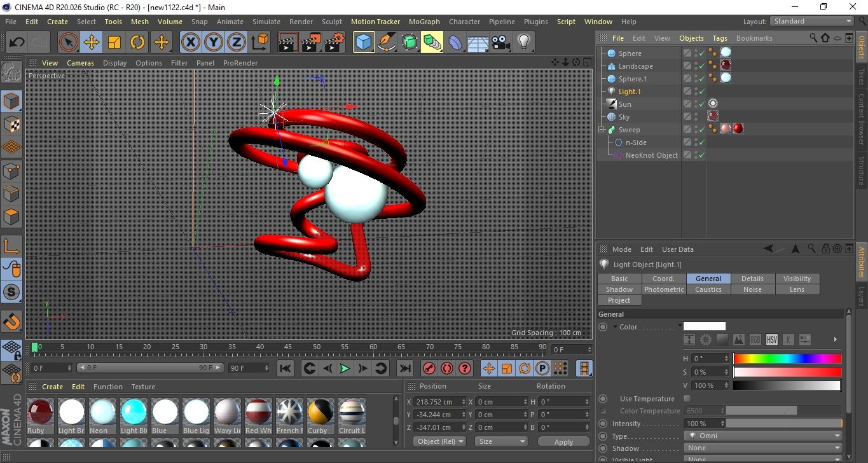Open the Object (Rel) dropdown
This screenshot has height=463, width=868.
(x=439, y=441)
